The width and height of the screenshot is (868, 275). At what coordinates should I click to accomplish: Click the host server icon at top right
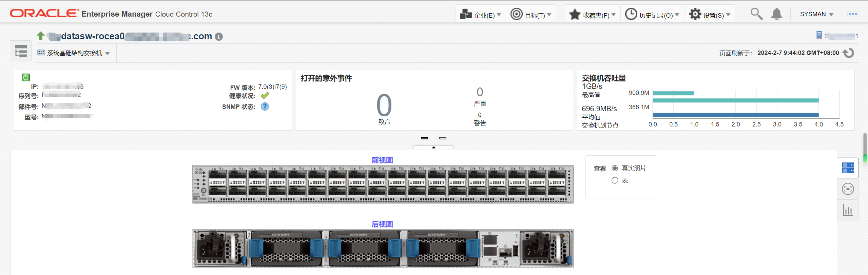coord(819,35)
